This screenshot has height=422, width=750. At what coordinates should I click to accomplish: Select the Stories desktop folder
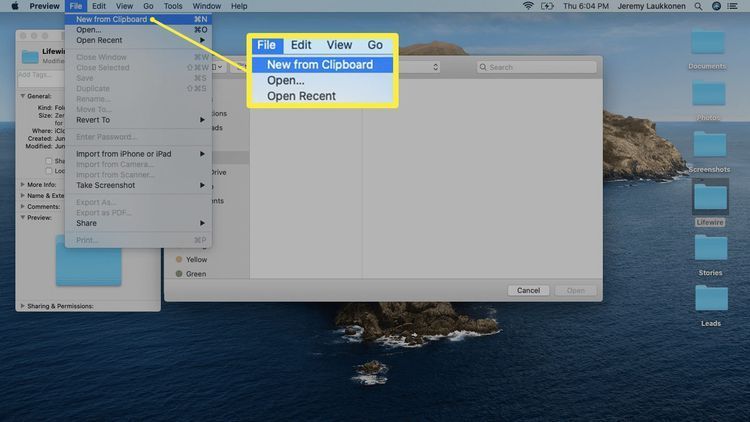[x=709, y=248]
